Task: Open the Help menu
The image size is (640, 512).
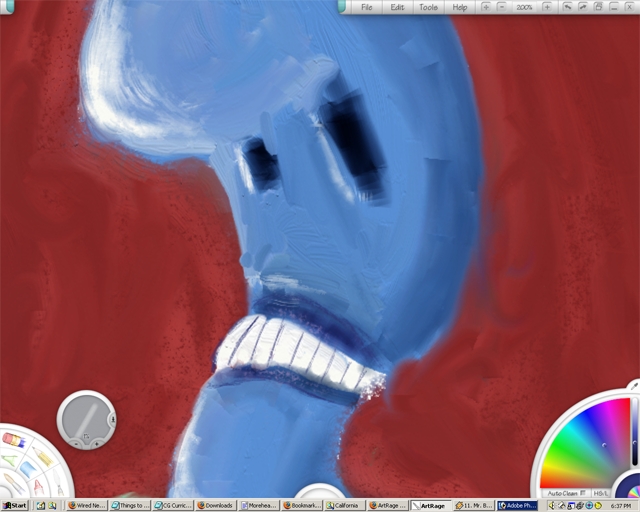Action: pyautogui.click(x=459, y=7)
